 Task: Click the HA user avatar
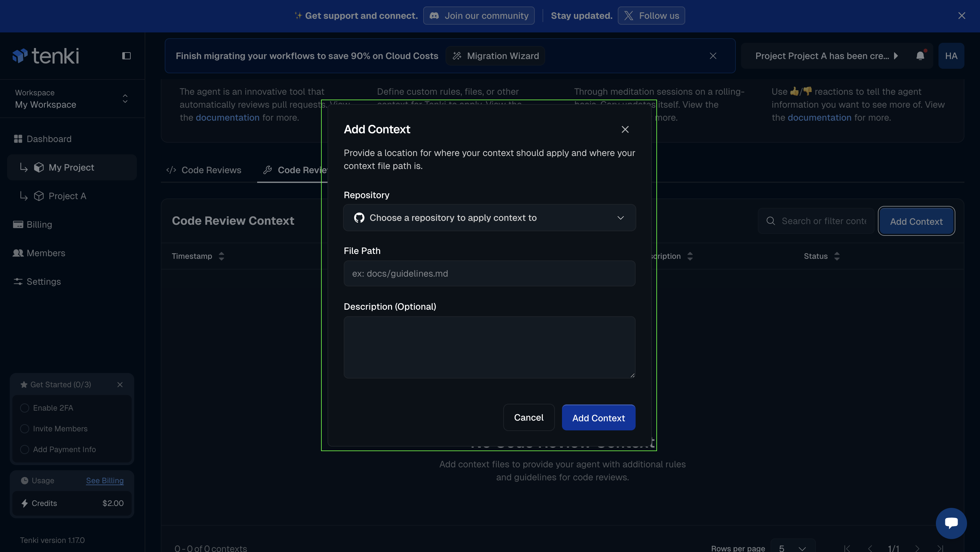[951, 56]
